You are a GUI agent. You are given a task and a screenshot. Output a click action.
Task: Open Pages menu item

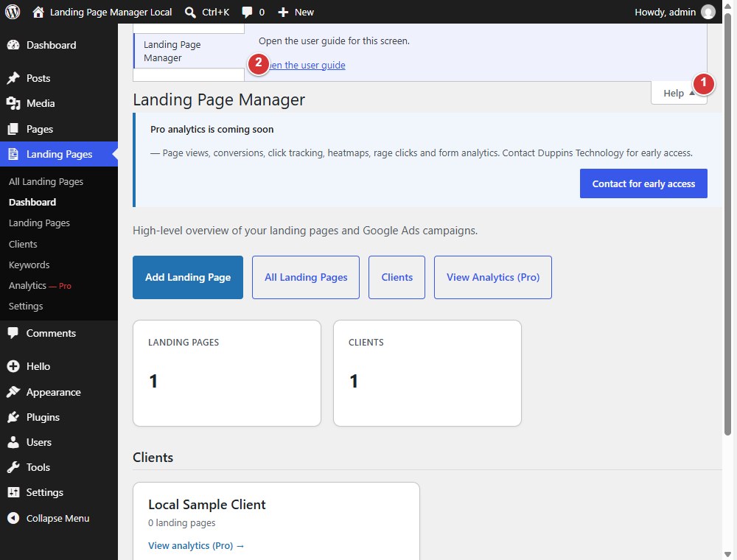59,129
